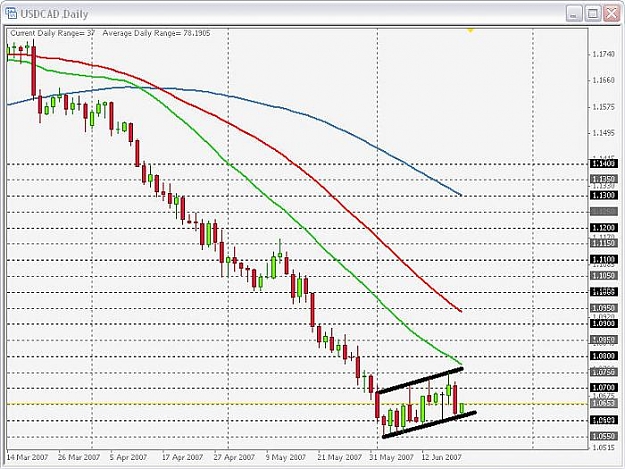
Task: Select the 'Average Daily Range= 78.1905' label
Action: point(156,33)
